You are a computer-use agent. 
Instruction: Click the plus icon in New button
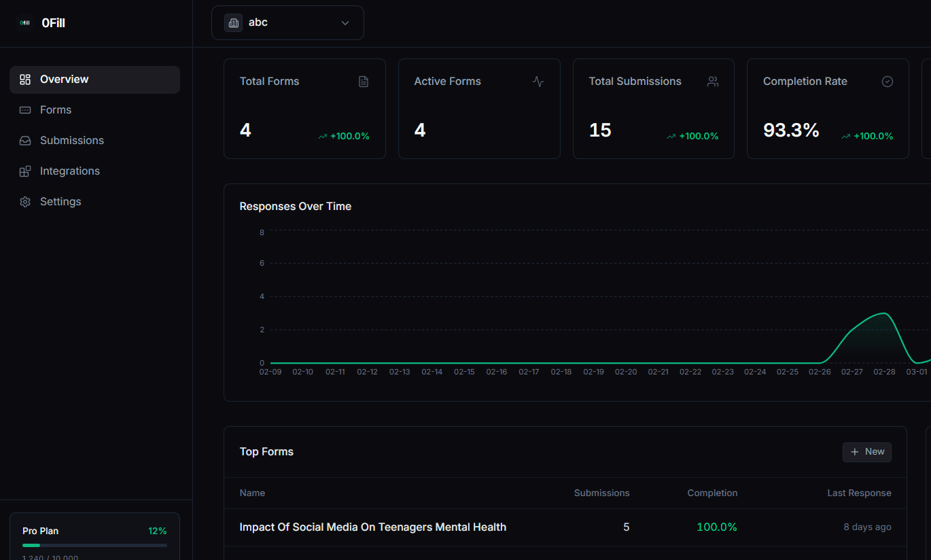(x=855, y=452)
